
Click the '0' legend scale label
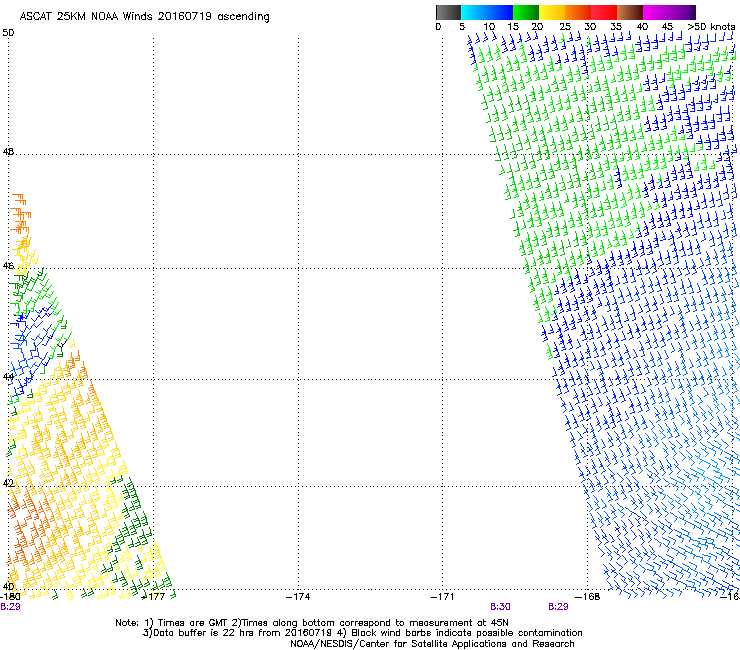(x=438, y=27)
